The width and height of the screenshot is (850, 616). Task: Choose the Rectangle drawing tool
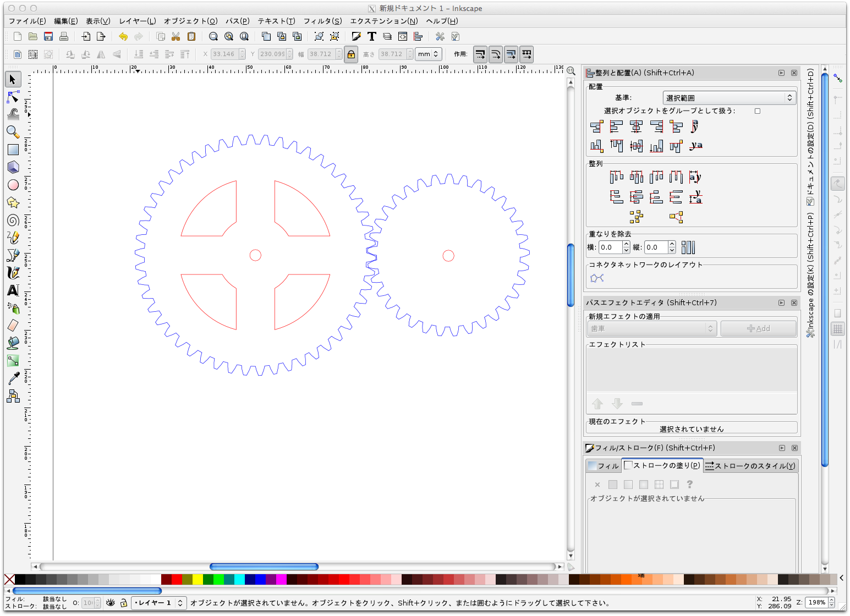click(x=13, y=150)
